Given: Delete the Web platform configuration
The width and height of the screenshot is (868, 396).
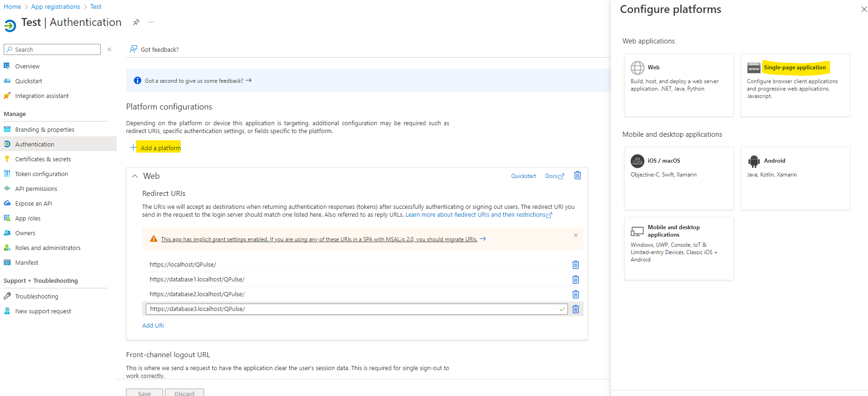Looking at the screenshot, I should click(577, 176).
